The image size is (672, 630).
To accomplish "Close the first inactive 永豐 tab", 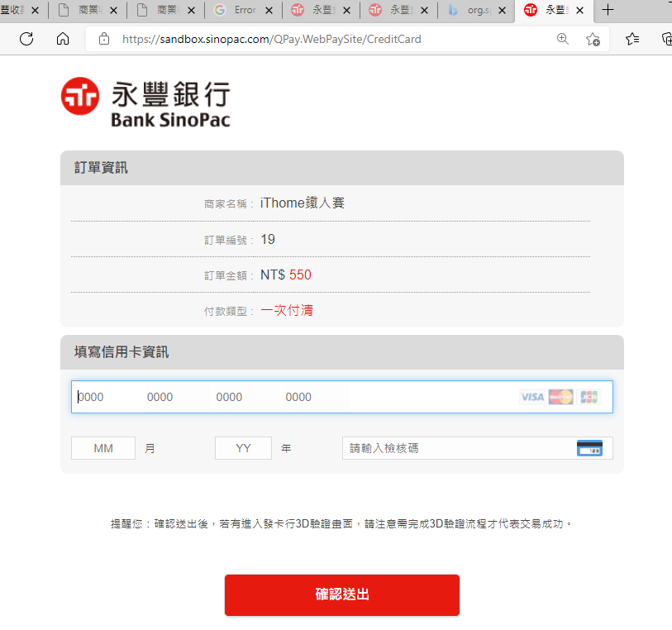I will (x=346, y=10).
